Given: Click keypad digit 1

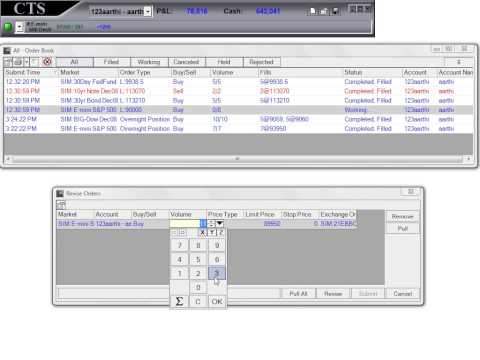Looking at the screenshot, I should click(x=180, y=274).
